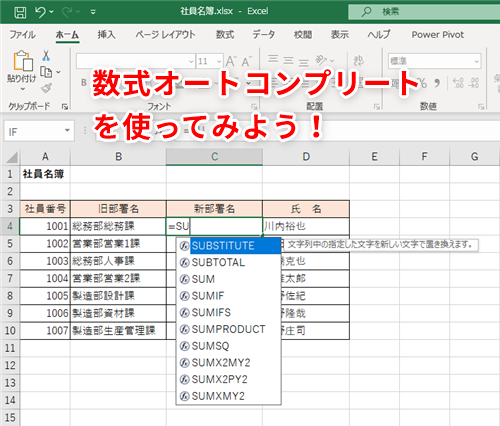The image size is (500, 426).
Task: Click cell with 製造部生産管理課
Action: pyautogui.click(x=118, y=331)
